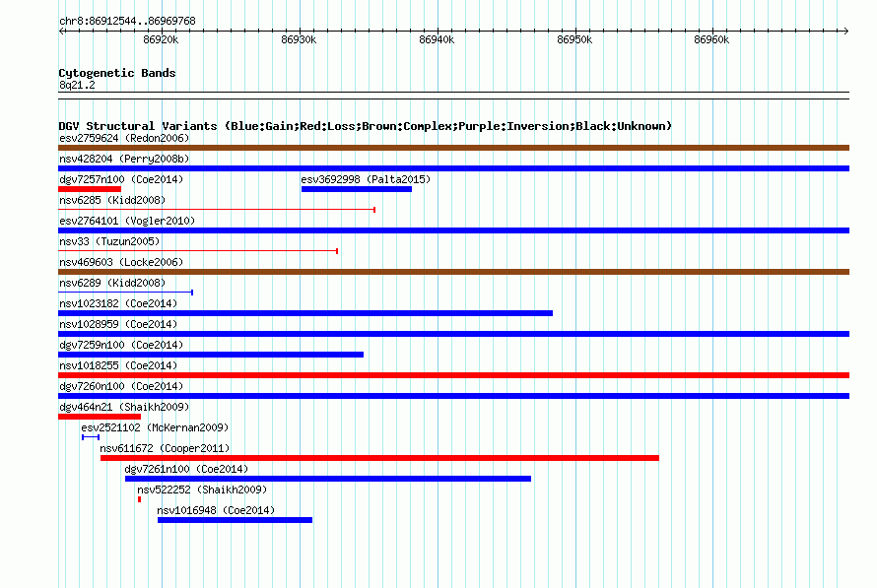Click the 86940k ruler tick label

[437, 39]
